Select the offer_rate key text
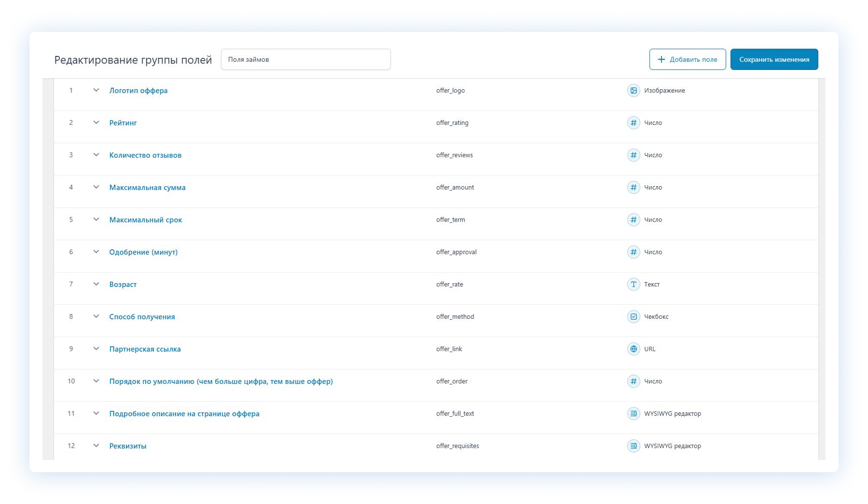The image size is (868, 504). (x=450, y=285)
